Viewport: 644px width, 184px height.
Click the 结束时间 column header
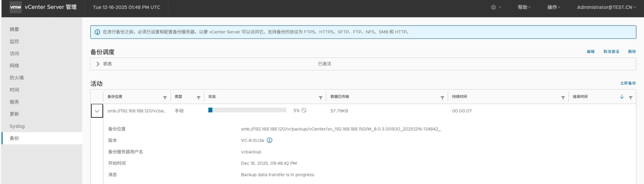pos(580,97)
